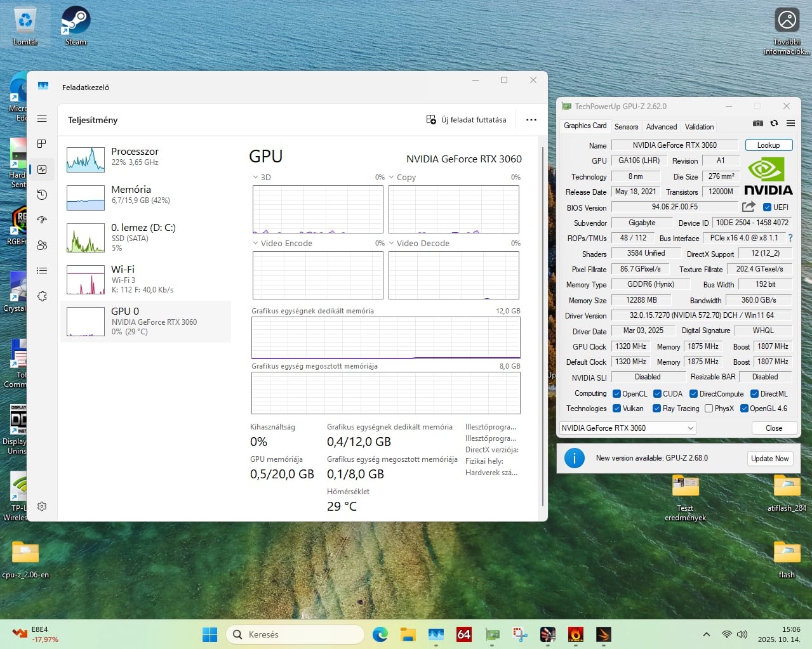The width and height of the screenshot is (812, 649).
Task: Open Teszt eredmények folder on desktop
Action: [685, 499]
